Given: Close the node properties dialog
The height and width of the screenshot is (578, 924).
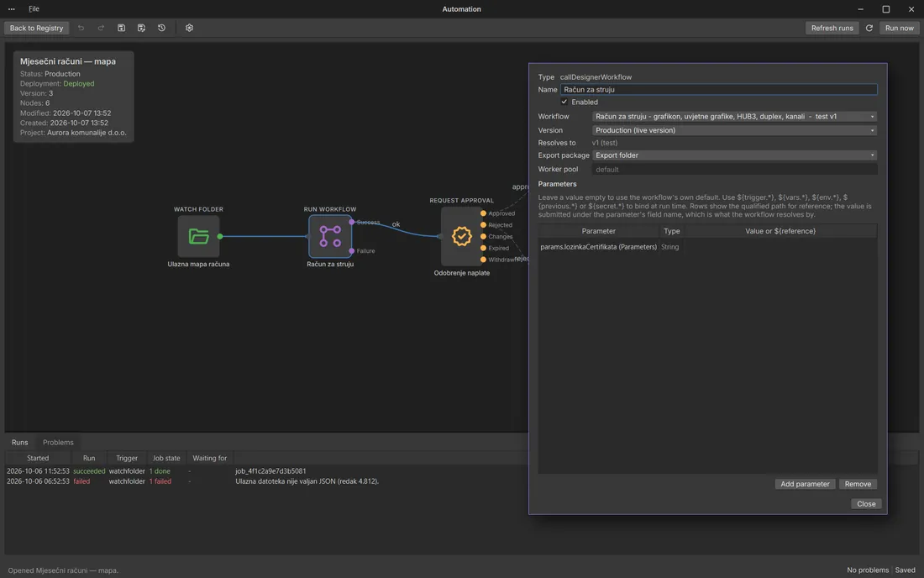Looking at the screenshot, I should point(866,504).
